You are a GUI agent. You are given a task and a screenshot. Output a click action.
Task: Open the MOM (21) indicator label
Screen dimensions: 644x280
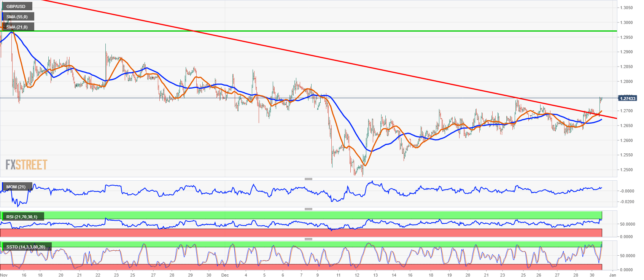click(x=16, y=187)
